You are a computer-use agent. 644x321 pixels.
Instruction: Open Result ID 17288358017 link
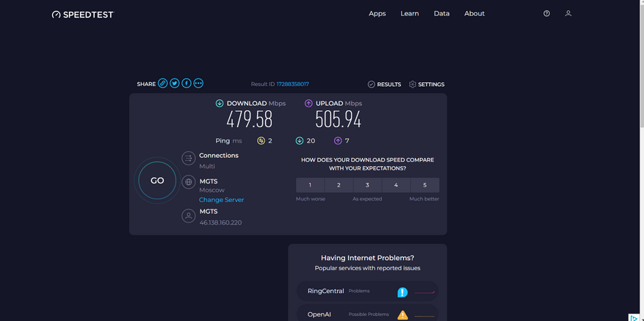tap(292, 84)
